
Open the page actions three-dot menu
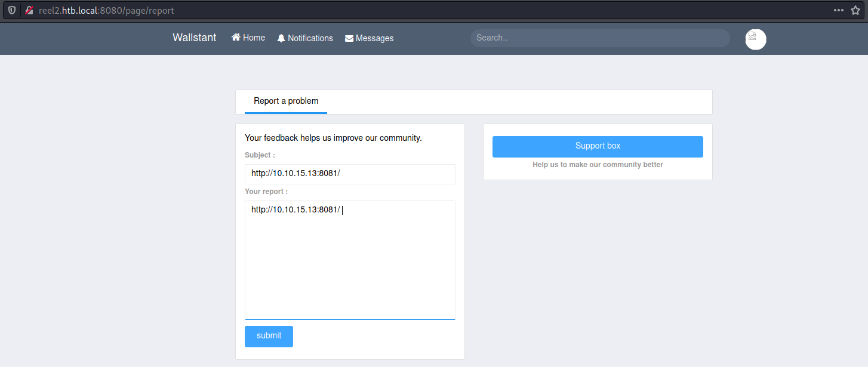(x=839, y=11)
